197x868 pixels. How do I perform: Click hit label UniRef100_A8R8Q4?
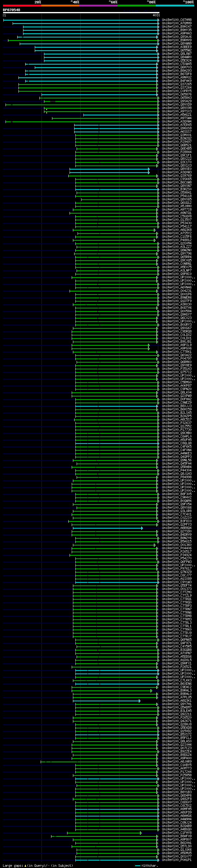(x=177, y=528)
